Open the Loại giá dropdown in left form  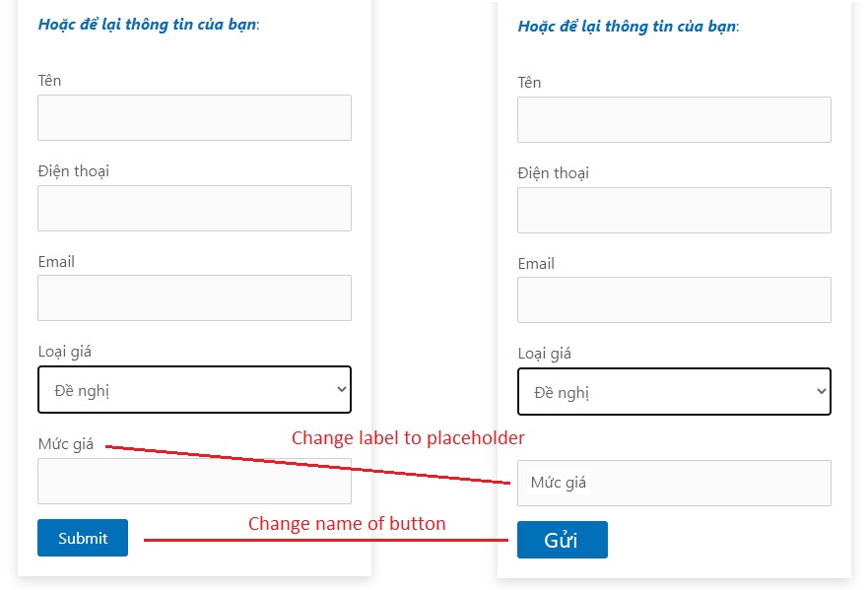click(x=194, y=390)
